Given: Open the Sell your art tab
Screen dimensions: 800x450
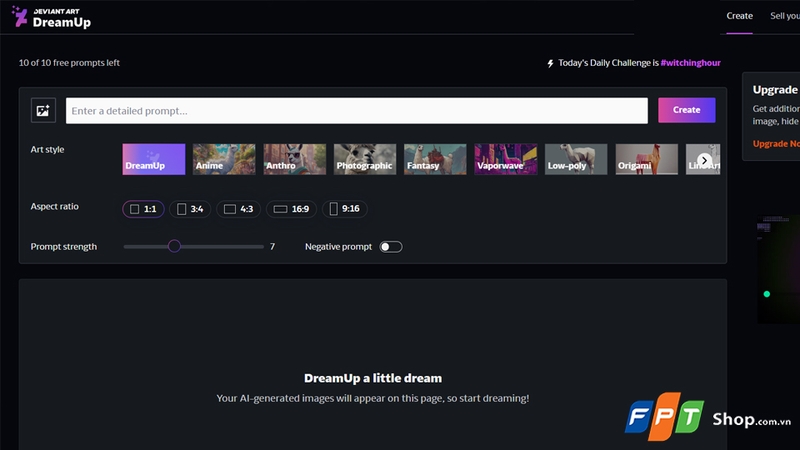Looking at the screenshot, I should click(x=785, y=16).
